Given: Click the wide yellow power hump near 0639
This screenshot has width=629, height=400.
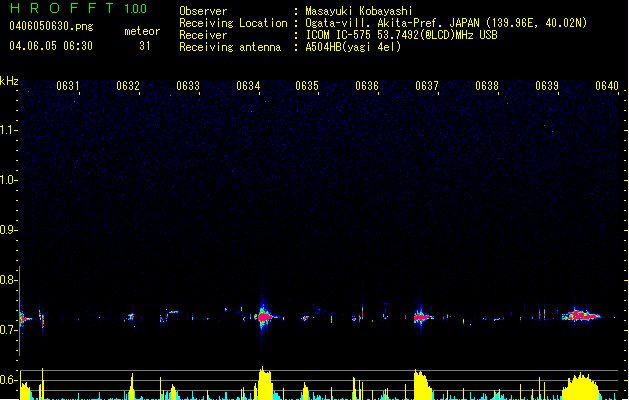Looking at the screenshot, I should tap(581, 387).
